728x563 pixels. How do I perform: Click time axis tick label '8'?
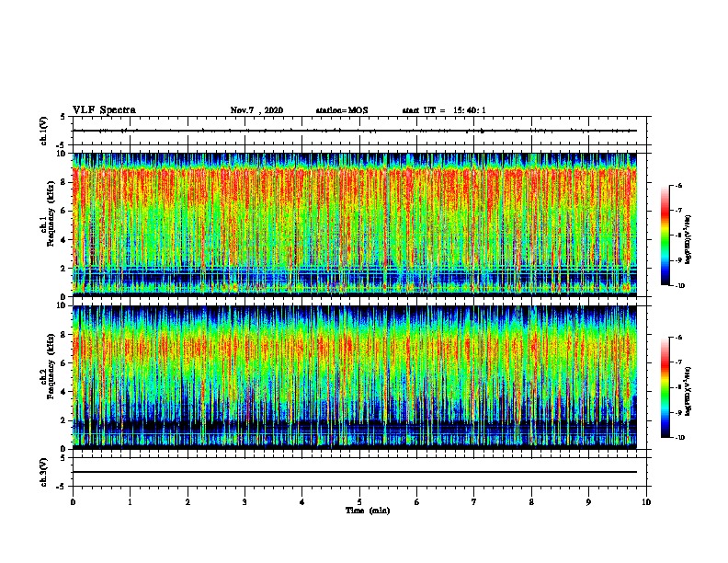531,502
